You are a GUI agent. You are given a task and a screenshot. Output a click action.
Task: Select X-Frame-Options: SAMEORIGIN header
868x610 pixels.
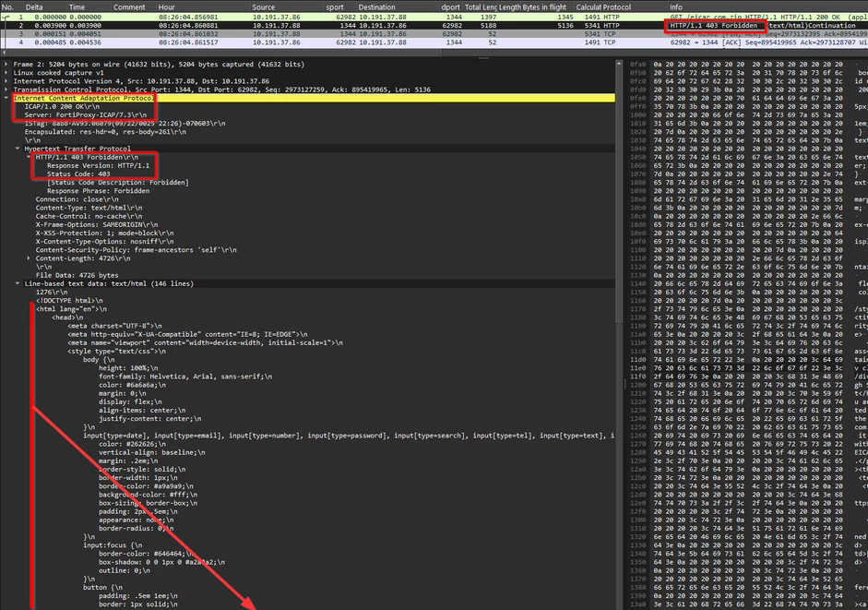pyautogui.click(x=97, y=224)
